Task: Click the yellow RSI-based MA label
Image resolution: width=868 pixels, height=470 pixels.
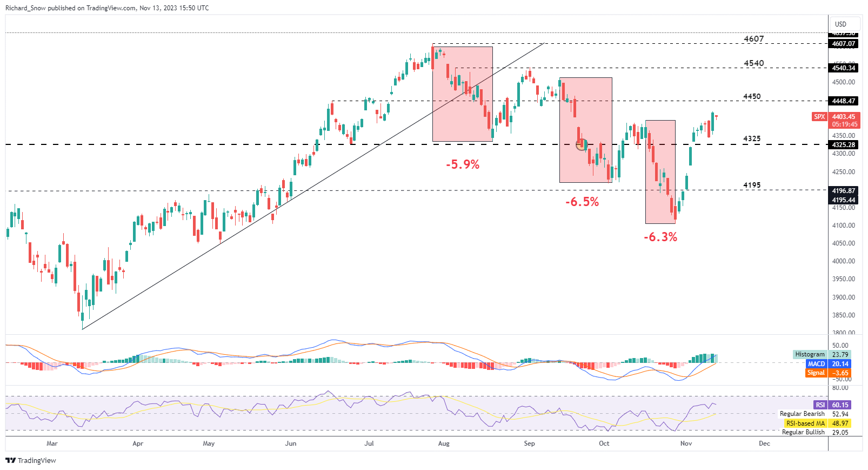Action: coord(805,423)
